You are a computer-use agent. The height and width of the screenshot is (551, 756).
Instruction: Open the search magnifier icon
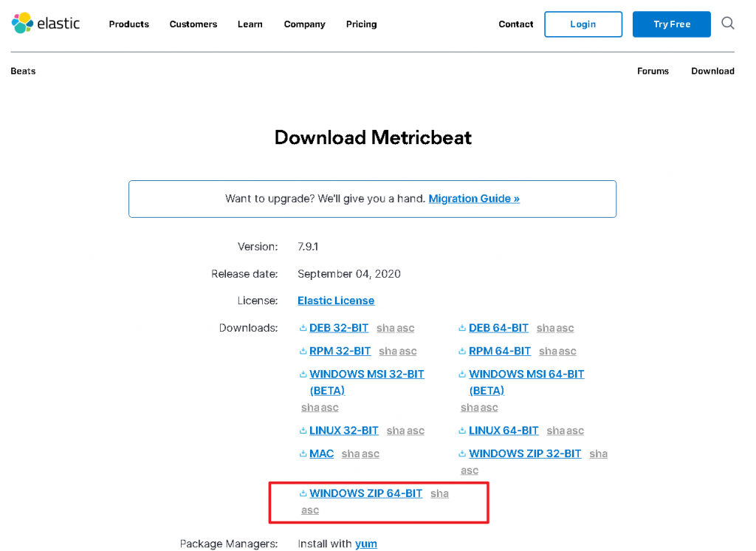(x=727, y=23)
